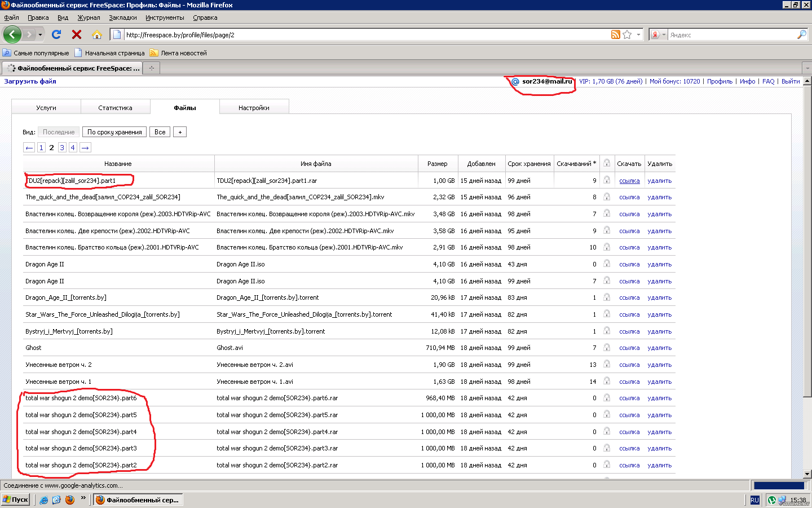This screenshot has height=508, width=812.
Task: Click ссылка for the 4,10 GB, 99 дней row
Action: click(x=629, y=281)
